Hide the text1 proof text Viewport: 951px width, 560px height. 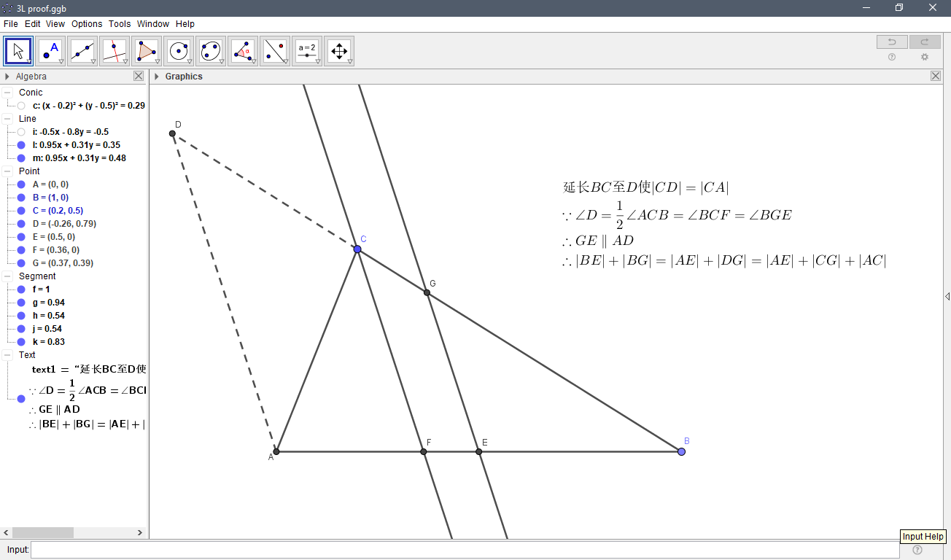[21, 398]
